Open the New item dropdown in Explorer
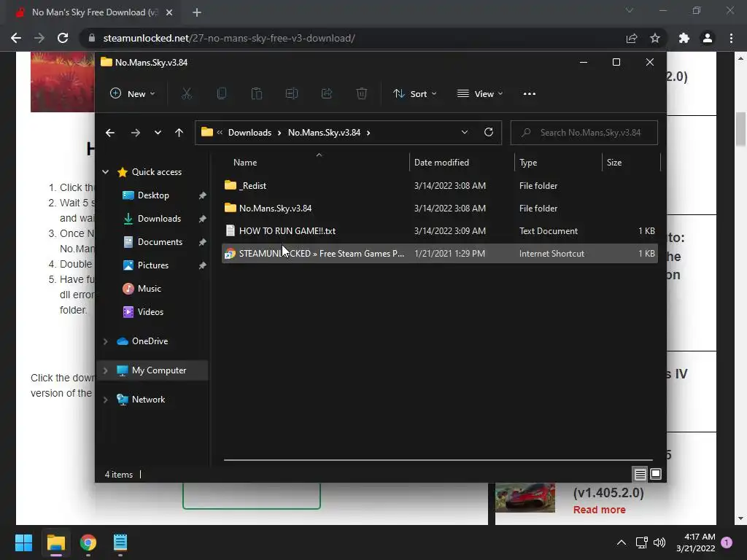The height and width of the screenshot is (560, 747). pyautogui.click(x=132, y=94)
